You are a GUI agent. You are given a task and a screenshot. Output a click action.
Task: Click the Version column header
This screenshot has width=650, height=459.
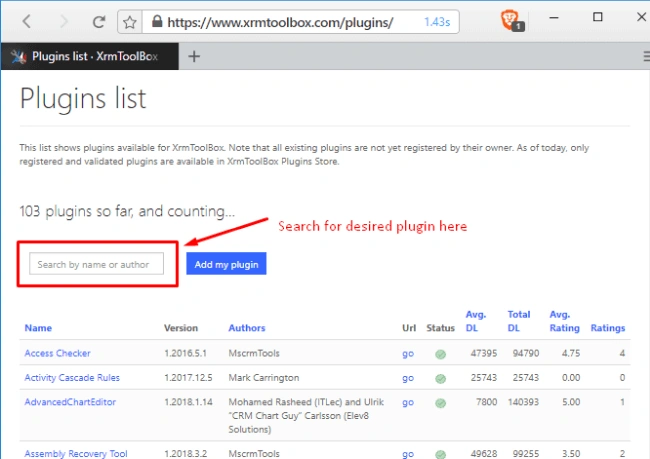tap(181, 328)
